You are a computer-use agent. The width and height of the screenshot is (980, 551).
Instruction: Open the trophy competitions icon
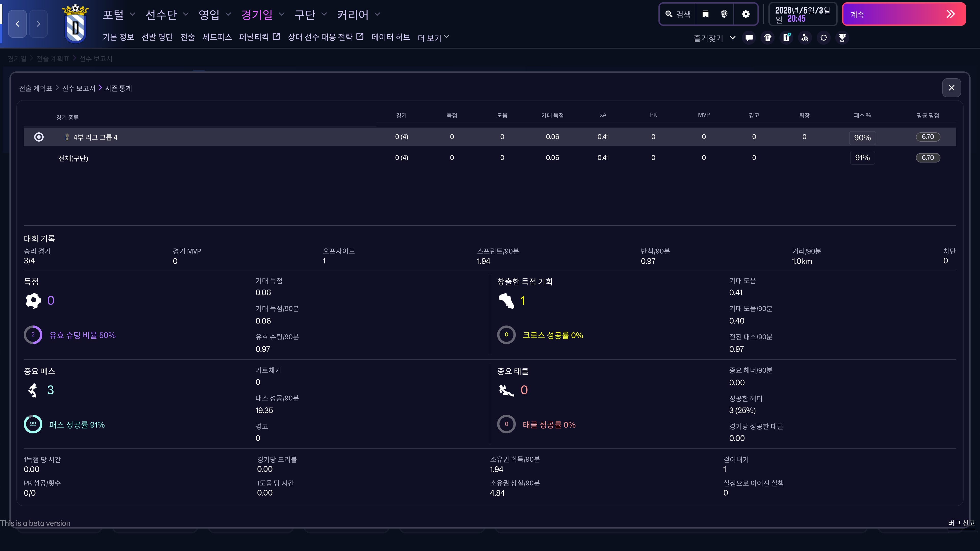point(842,38)
